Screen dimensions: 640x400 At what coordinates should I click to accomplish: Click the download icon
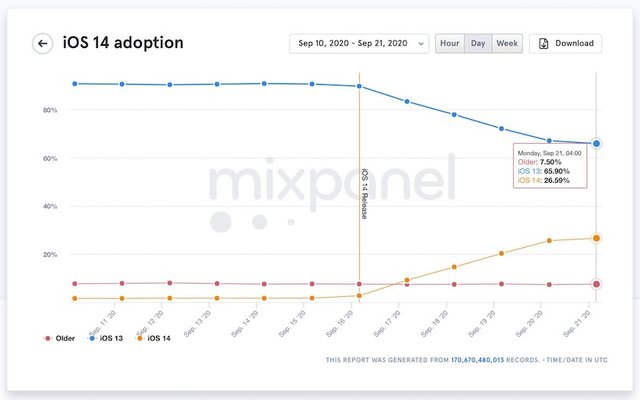(543, 43)
